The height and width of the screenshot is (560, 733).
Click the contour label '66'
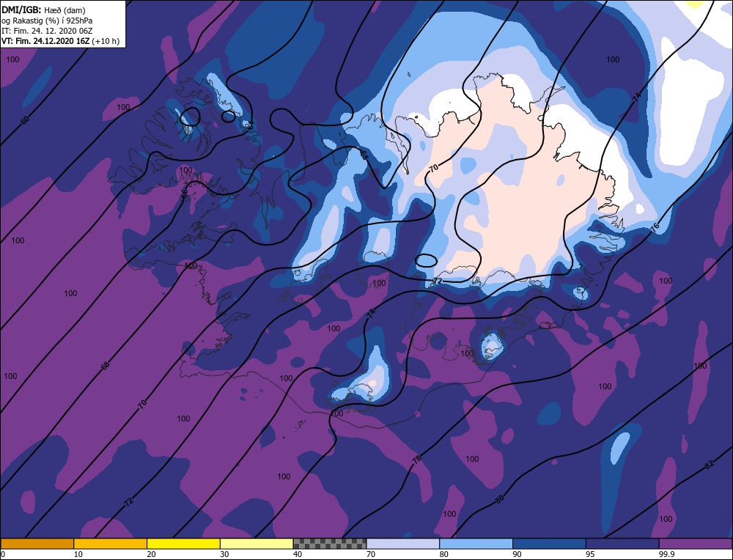pos(184,193)
